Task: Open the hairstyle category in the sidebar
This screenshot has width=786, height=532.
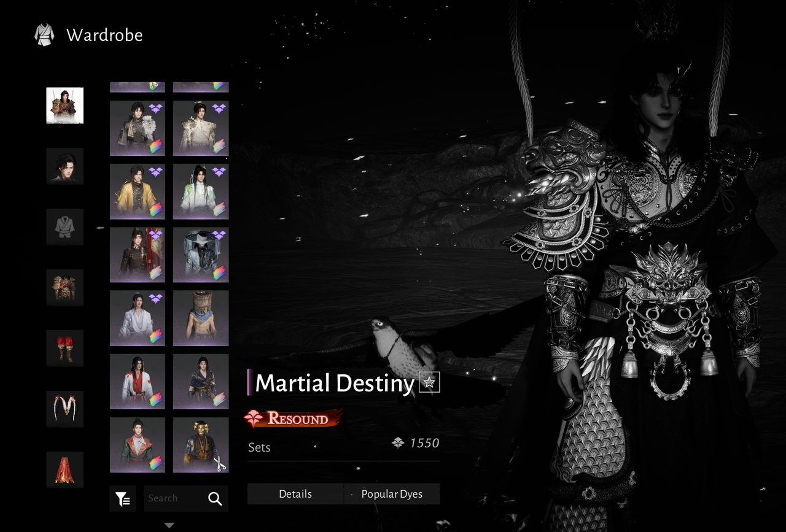Action: [65, 166]
